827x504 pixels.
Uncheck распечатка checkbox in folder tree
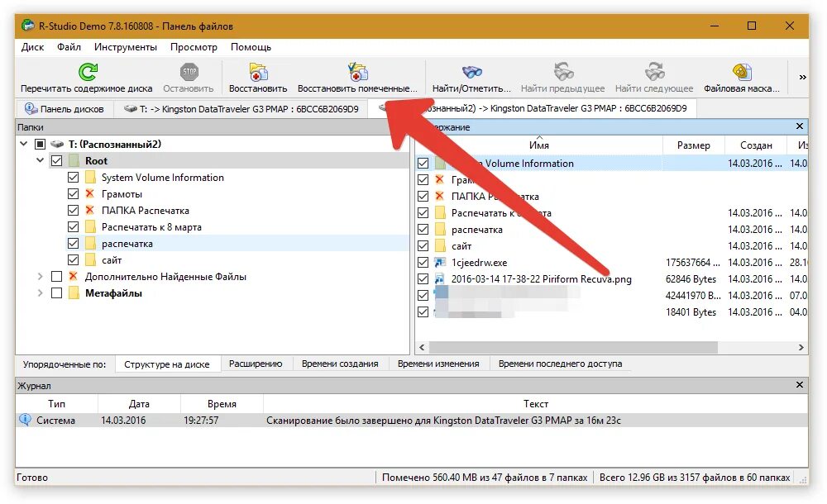pyautogui.click(x=74, y=244)
